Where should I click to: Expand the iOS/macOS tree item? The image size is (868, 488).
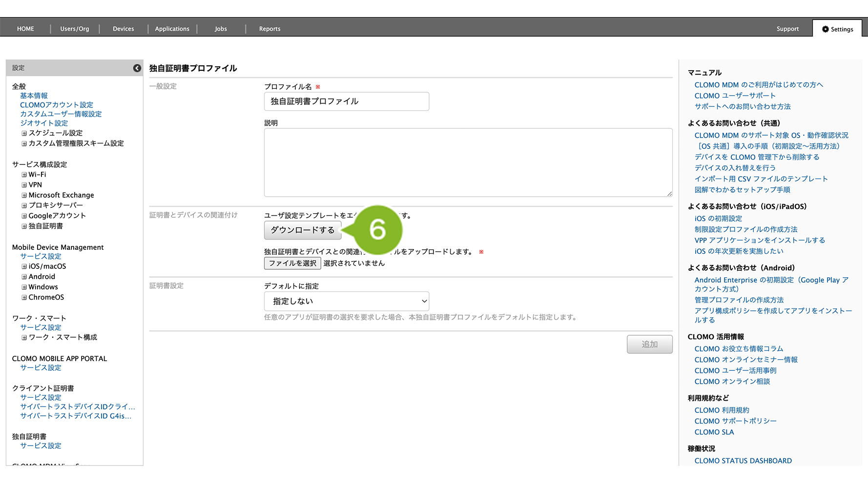(24, 266)
